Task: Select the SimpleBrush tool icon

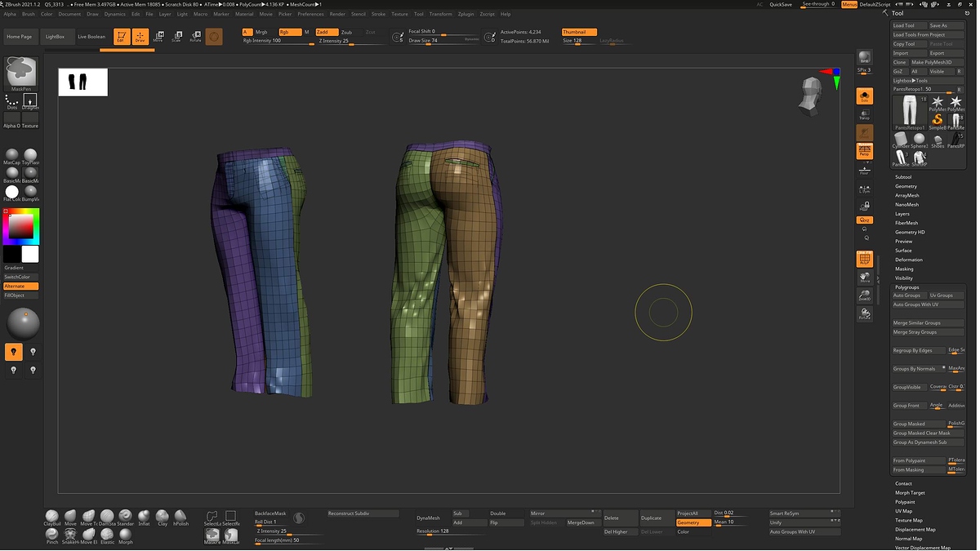Action: pos(938,122)
